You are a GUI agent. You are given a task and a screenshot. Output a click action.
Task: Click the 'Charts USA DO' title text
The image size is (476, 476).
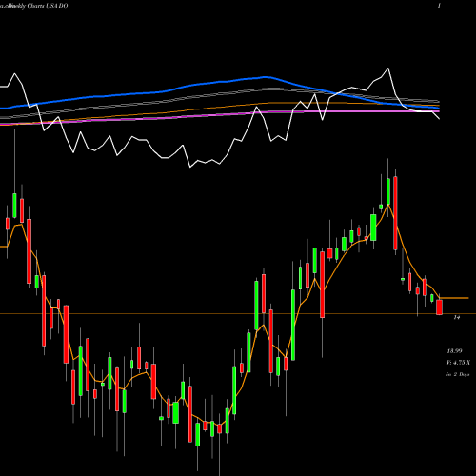(48, 6)
